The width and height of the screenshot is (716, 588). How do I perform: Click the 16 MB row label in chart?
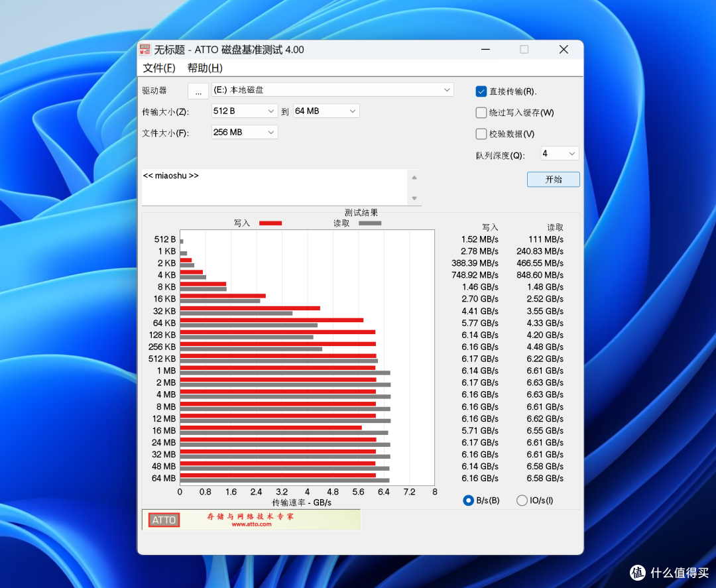click(x=164, y=430)
